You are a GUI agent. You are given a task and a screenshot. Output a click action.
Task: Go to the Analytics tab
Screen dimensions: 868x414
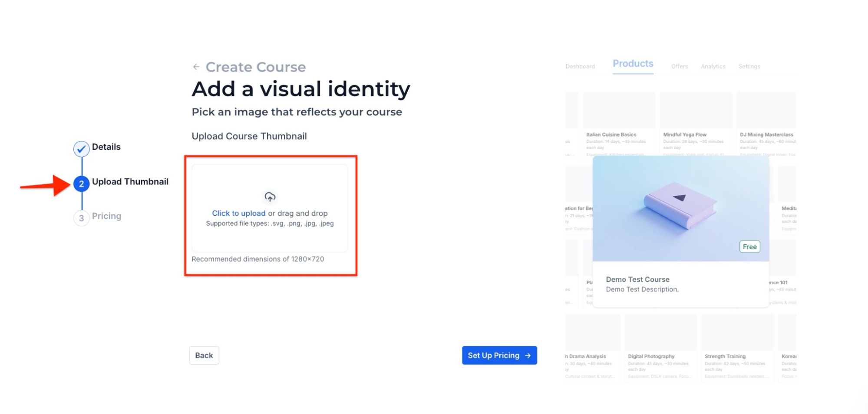[713, 66]
